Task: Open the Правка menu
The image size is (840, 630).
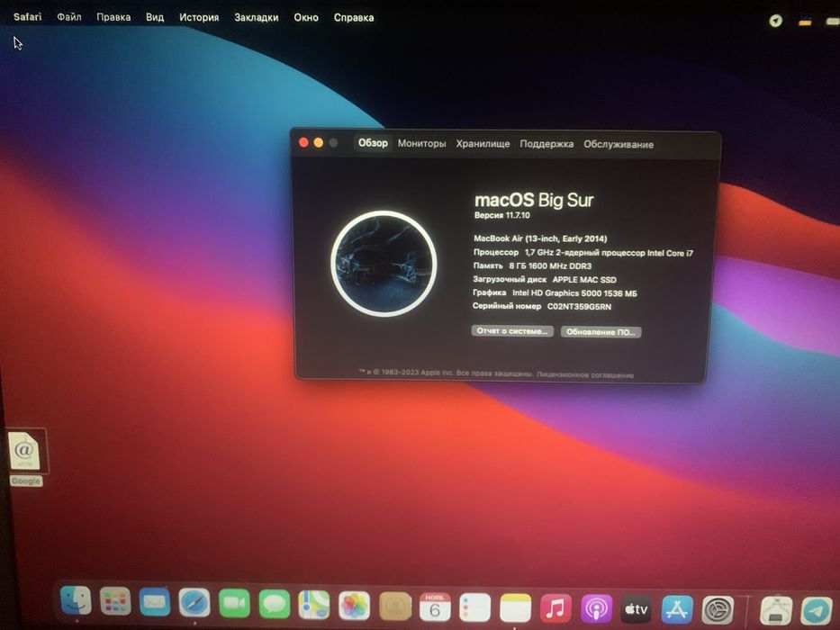Action: point(113,17)
